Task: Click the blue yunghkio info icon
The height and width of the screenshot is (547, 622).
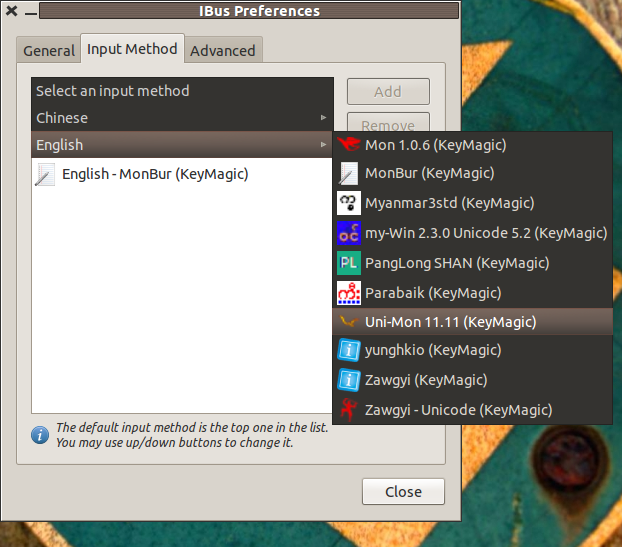Action: [x=348, y=351]
